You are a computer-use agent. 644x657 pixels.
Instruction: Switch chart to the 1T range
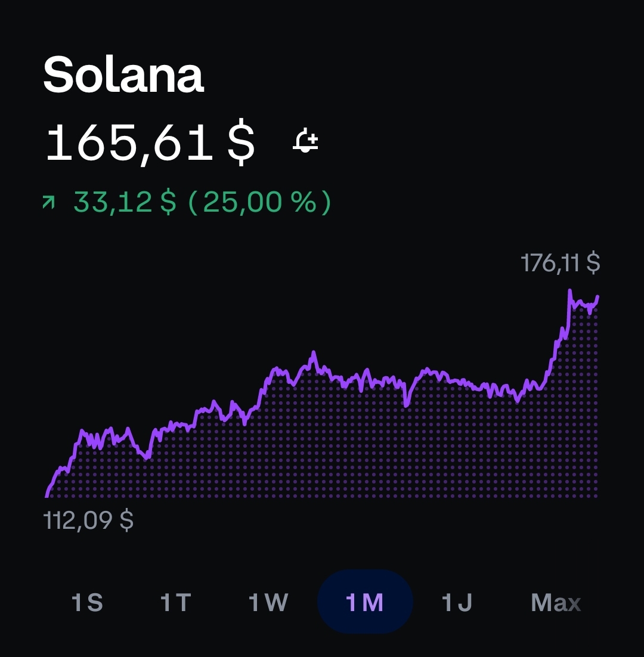(x=176, y=603)
